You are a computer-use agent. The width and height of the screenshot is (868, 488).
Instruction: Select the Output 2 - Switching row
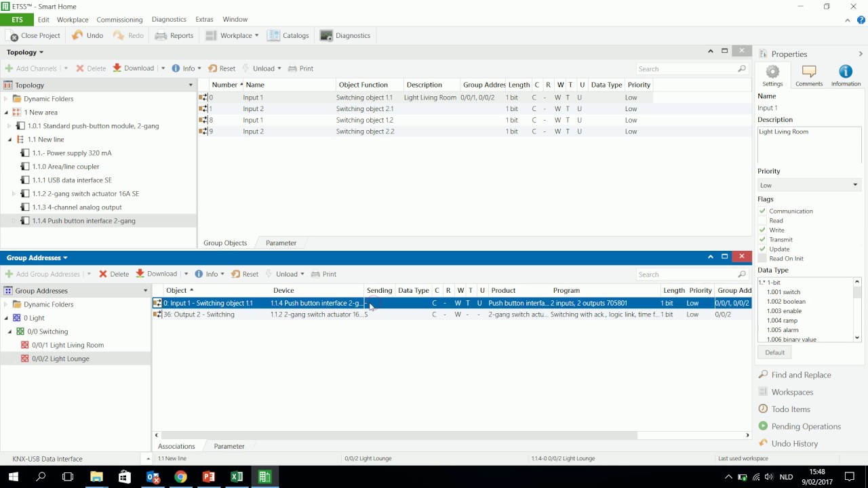click(x=452, y=314)
